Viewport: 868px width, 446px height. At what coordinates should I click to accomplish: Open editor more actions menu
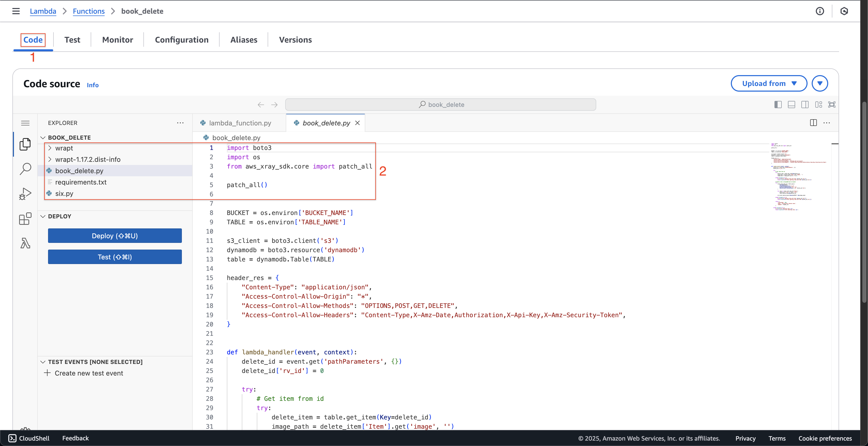coord(827,123)
